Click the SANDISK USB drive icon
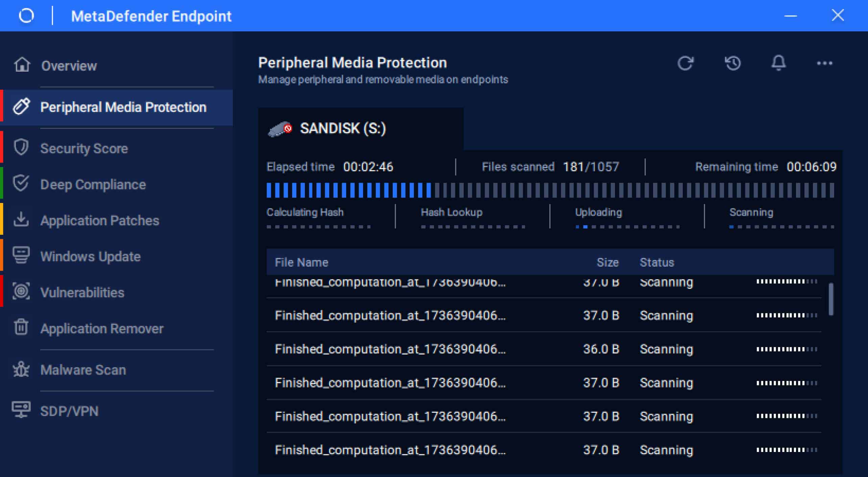Screen dimensions: 868x477 [x=279, y=128]
